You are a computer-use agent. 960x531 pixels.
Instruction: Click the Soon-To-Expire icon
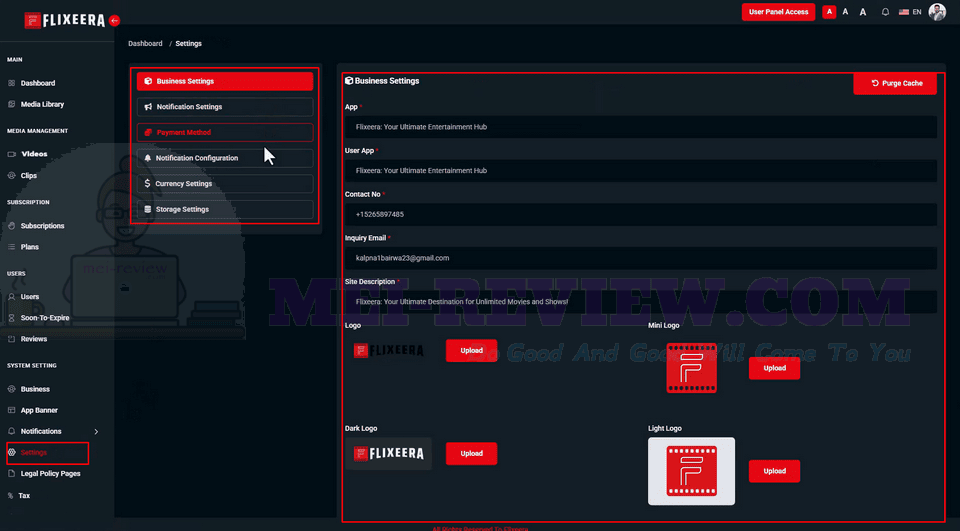(12, 318)
